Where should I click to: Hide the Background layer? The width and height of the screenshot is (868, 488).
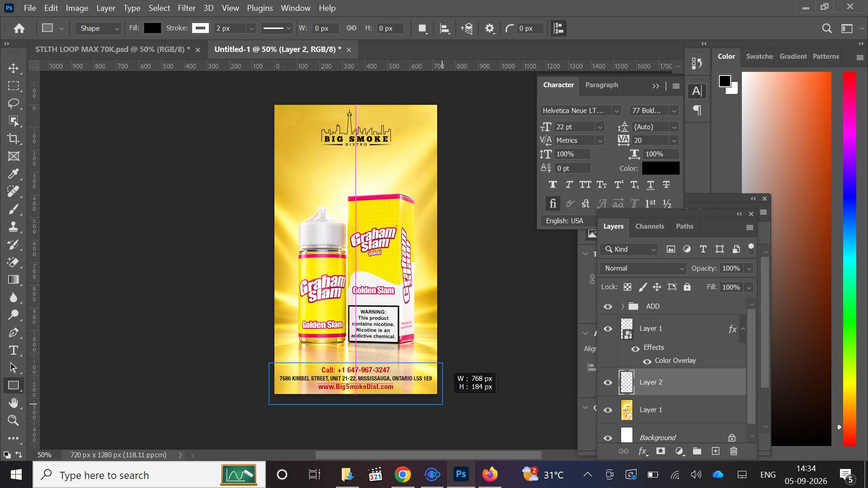coord(608,438)
